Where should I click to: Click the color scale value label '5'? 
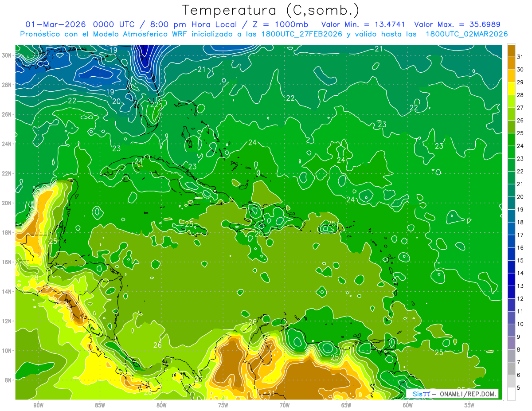(519, 388)
